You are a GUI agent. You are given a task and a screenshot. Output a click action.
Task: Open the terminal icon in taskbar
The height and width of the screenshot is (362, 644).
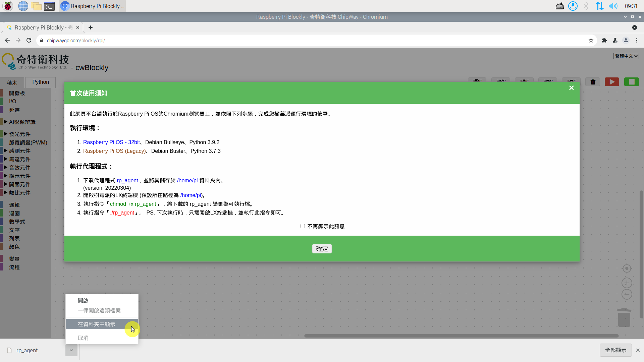tap(49, 6)
